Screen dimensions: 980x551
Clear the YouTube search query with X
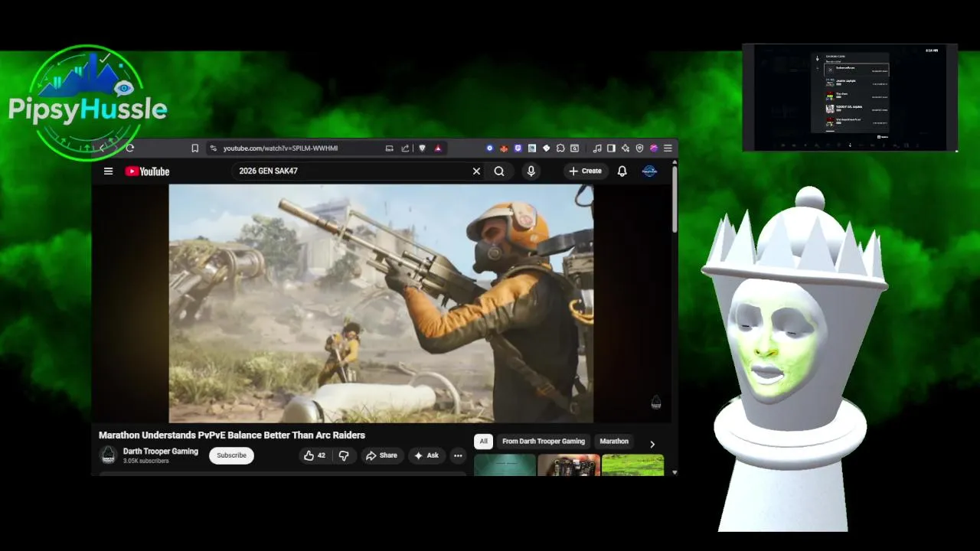pos(476,171)
